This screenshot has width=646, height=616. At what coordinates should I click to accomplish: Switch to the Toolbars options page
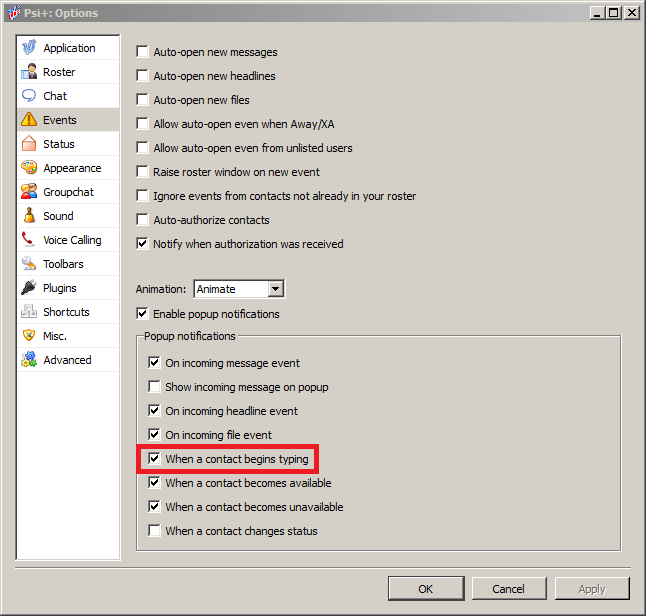tap(63, 264)
